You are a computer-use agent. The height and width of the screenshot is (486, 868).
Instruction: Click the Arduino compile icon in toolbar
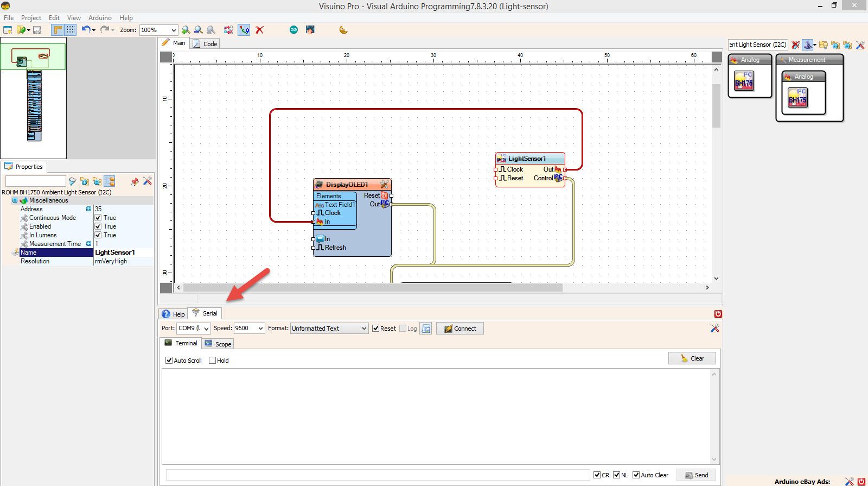(x=293, y=30)
